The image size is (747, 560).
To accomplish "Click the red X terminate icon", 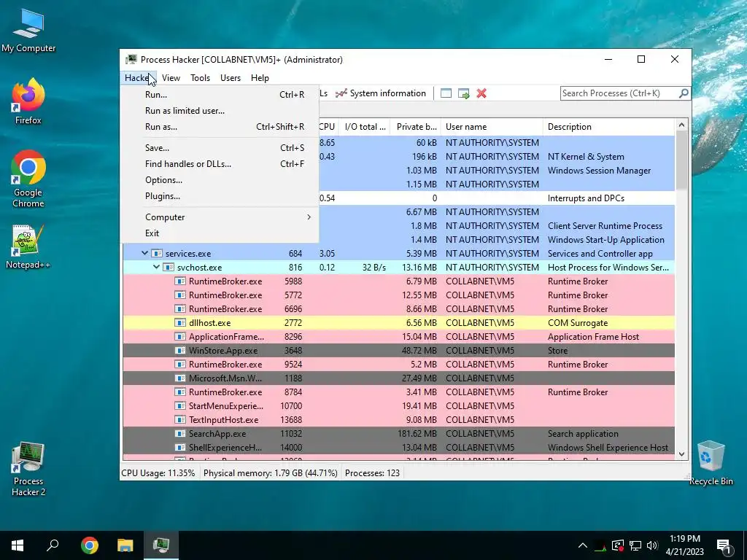I will tap(481, 93).
